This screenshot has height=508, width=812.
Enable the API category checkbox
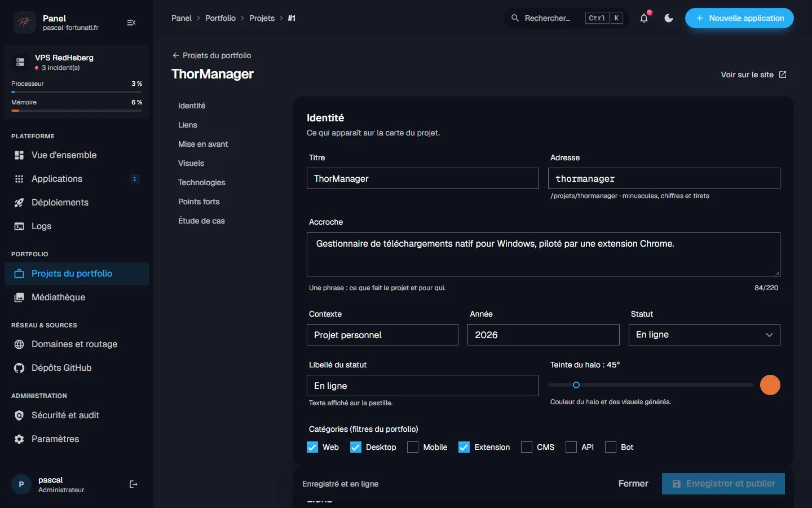pos(571,447)
